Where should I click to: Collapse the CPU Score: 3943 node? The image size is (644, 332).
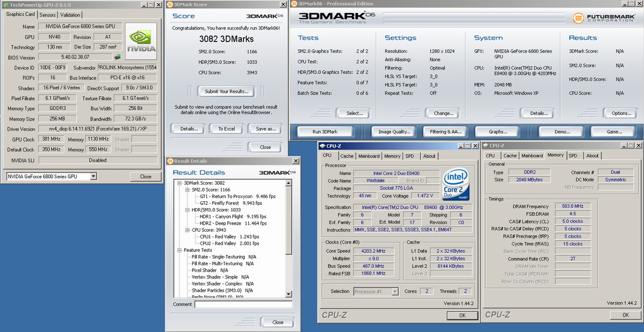188,230
